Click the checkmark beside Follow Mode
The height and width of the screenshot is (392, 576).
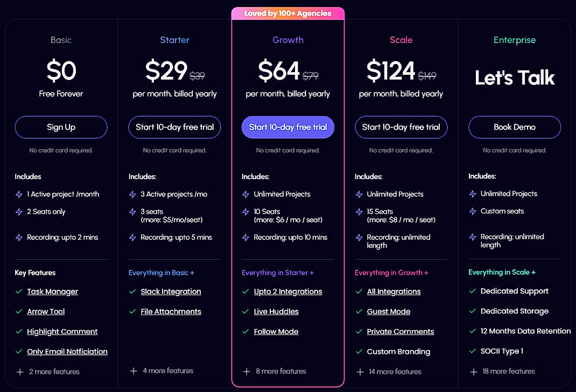pos(245,331)
